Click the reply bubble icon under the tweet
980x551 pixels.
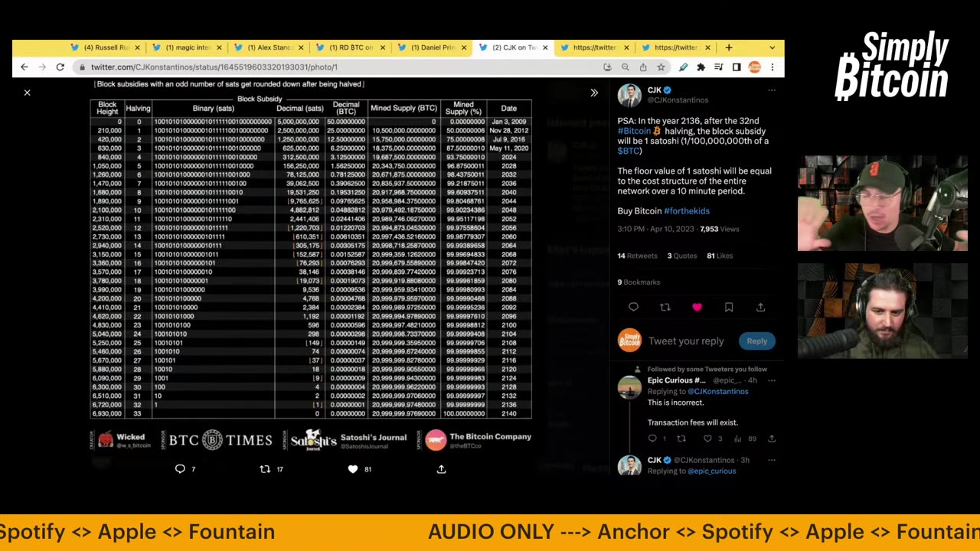[633, 307]
